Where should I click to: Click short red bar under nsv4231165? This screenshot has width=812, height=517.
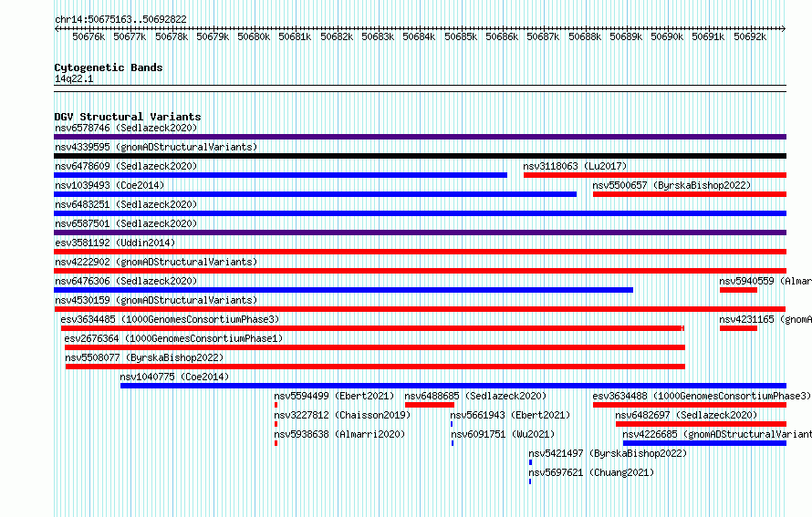point(738,328)
